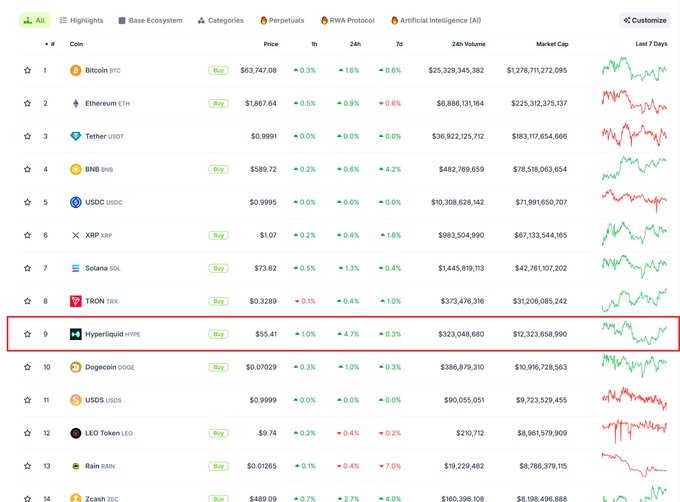Viewport: 680px width, 502px height.
Task: Click LEO Token volume $210,712
Action: 470,433
